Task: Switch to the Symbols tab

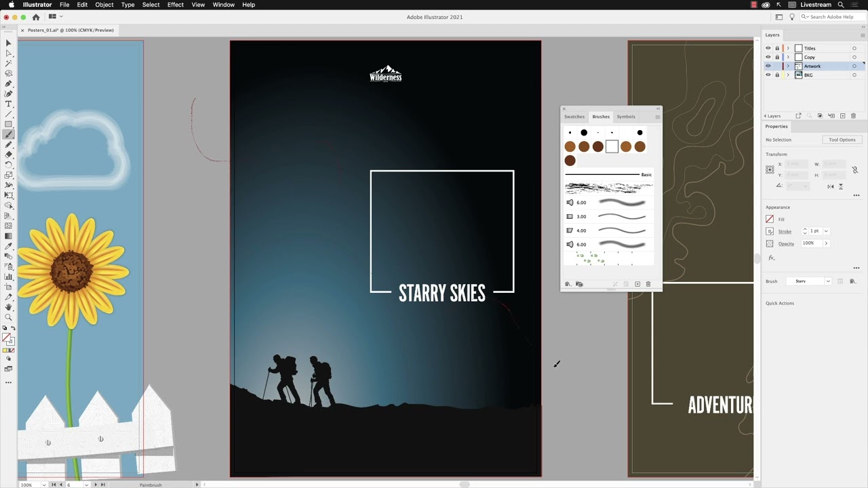Action: [x=626, y=117]
